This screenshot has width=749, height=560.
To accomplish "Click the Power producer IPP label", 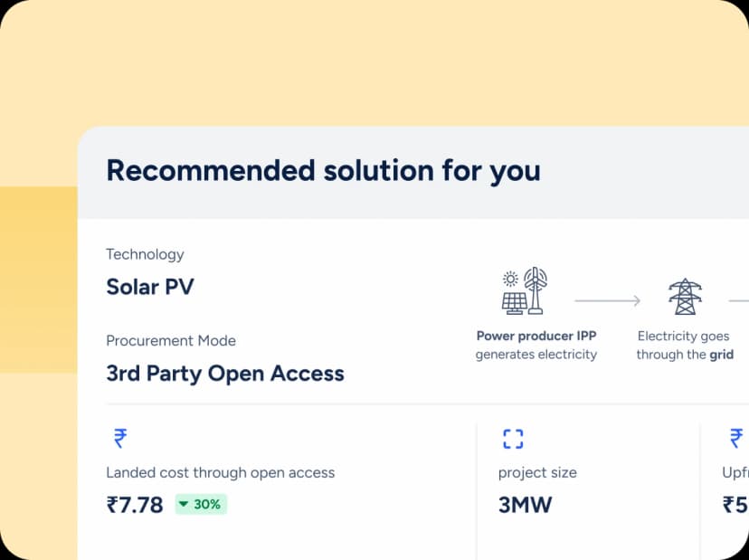I will (x=536, y=336).
